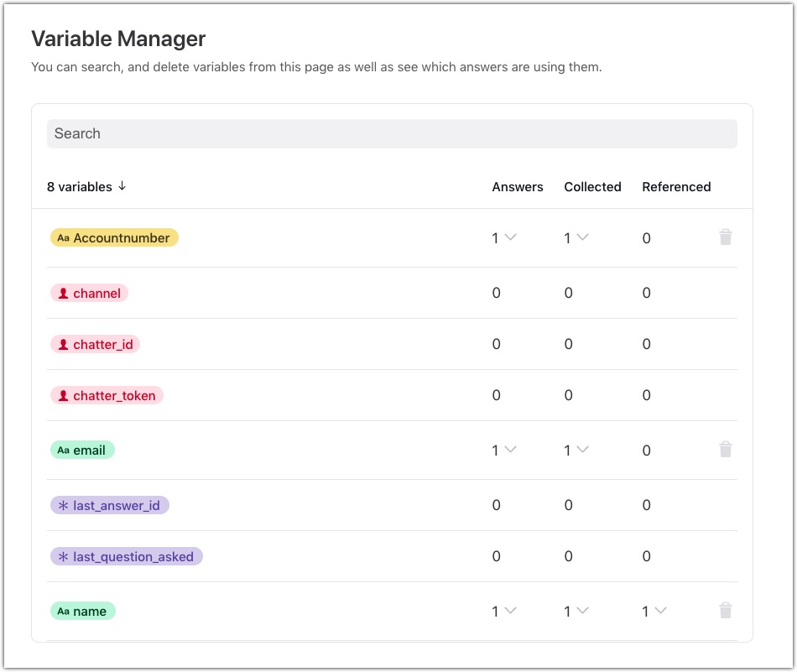Show Collected list for name variable
The image size is (797, 672).
tap(582, 611)
